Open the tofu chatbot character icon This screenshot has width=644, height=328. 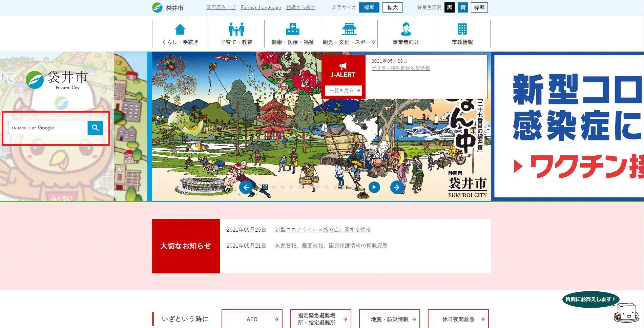click(626, 313)
